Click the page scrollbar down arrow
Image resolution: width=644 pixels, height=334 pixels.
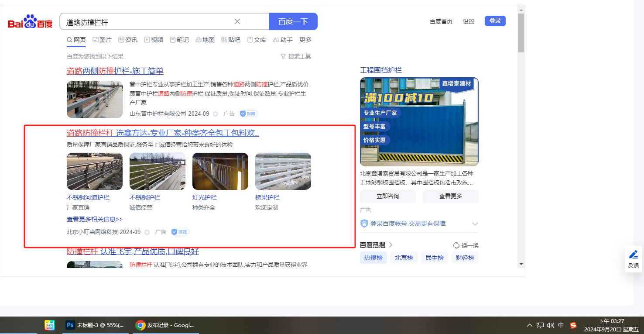click(521, 264)
